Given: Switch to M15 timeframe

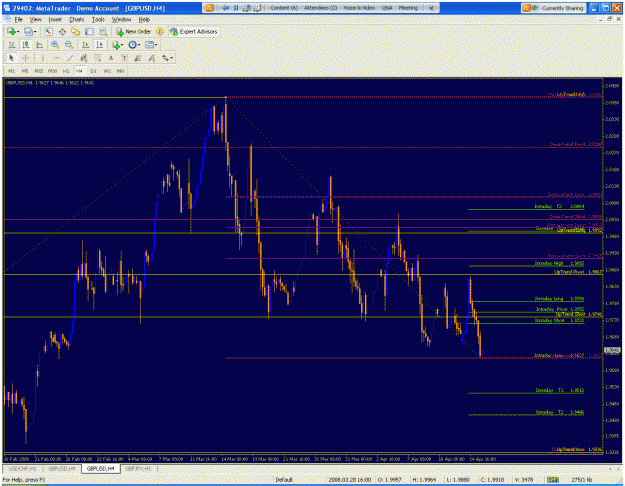Looking at the screenshot, I should (39, 71).
